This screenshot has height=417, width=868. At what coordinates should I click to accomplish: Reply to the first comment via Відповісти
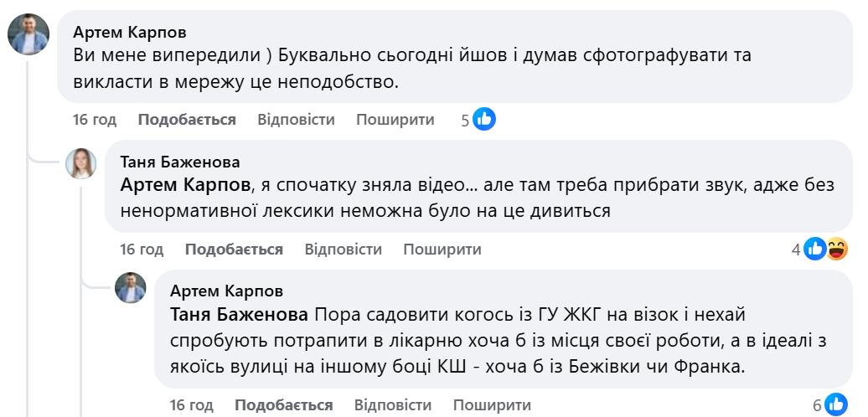[296, 120]
